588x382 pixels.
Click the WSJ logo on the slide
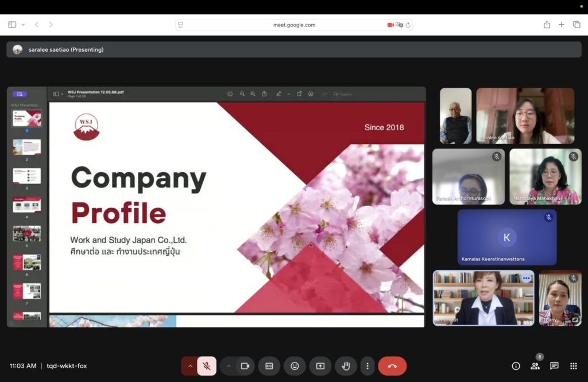pos(87,127)
